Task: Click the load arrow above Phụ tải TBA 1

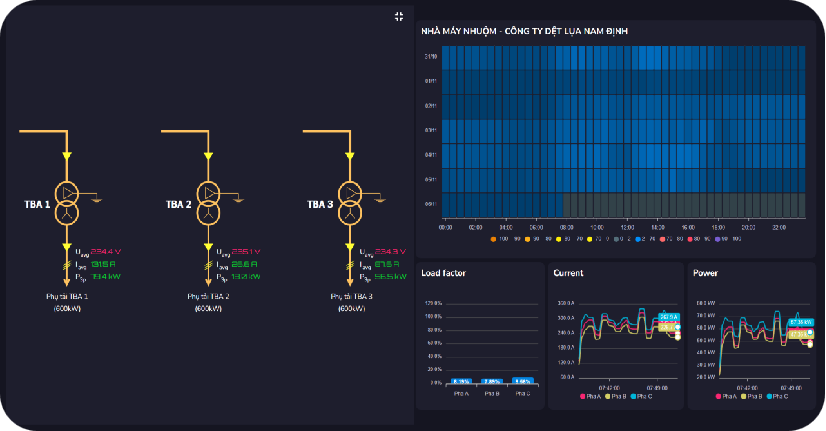Action: 67,284
